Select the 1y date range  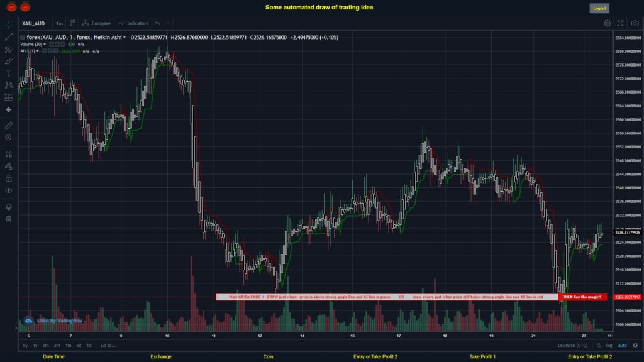tap(35, 346)
